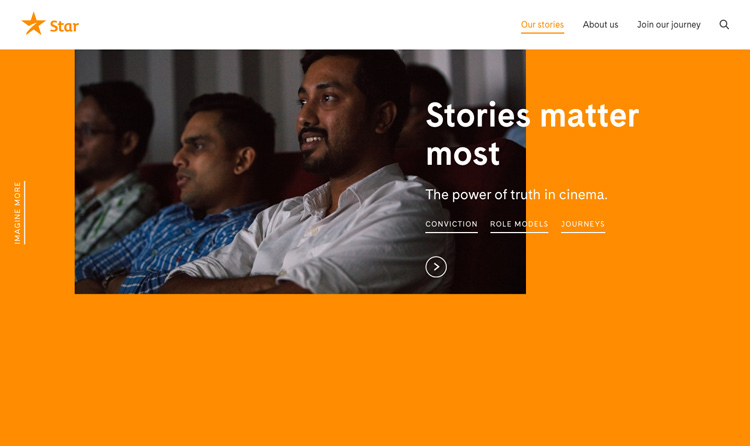Click the power of truth in cinema subtitle

[516, 194]
